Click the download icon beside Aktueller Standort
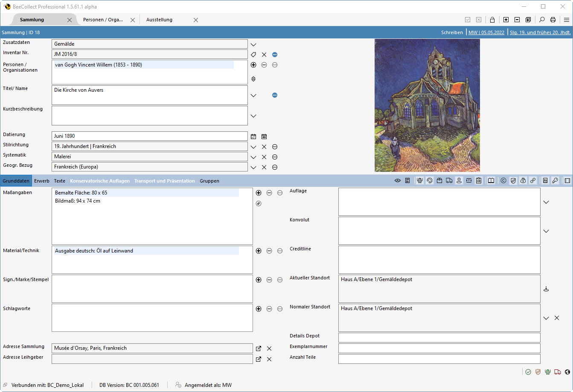Screen dimensions: 573x392 point(546,289)
